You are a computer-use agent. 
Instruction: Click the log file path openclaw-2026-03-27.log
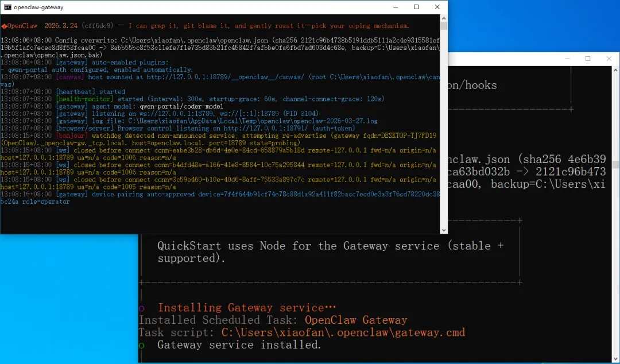click(x=253, y=121)
